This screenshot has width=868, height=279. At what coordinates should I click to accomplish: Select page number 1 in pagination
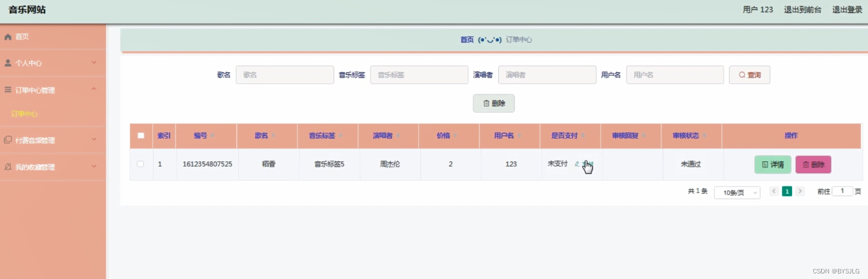787,191
